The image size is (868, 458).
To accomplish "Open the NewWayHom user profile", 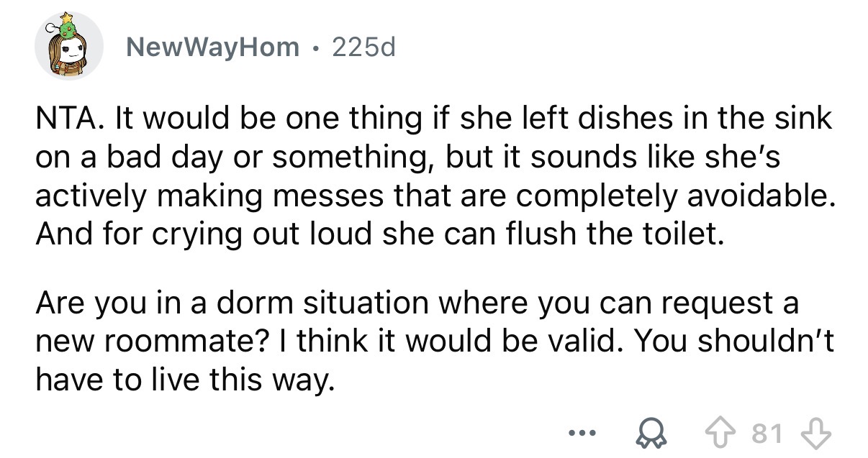I will tap(213, 47).
